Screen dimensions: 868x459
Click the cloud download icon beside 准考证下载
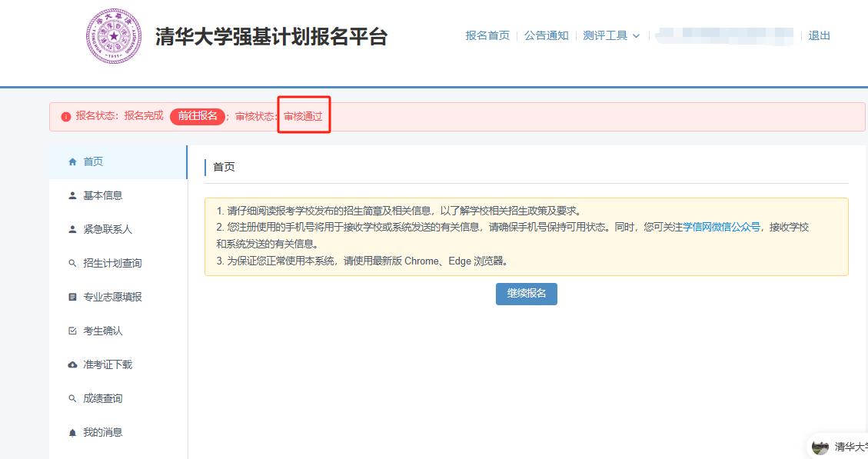click(x=72, y=365)
